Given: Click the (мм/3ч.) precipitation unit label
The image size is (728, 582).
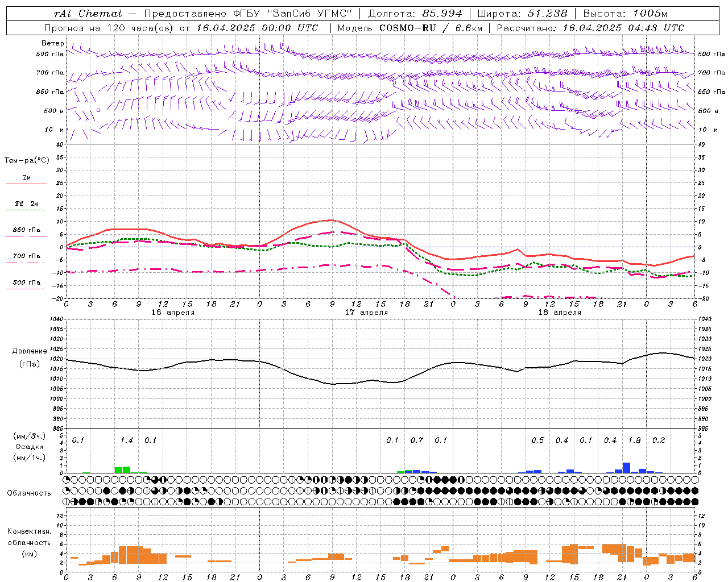Looking at the screenshot, I should pos(30,436).
